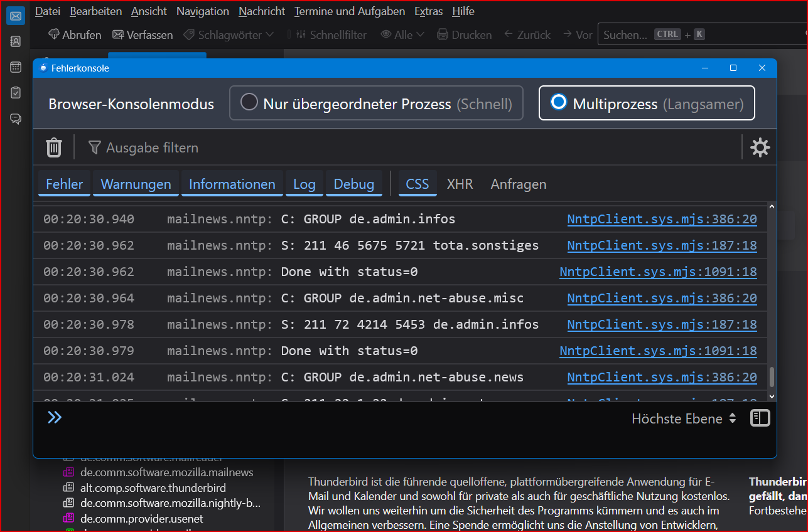
Task: Click the 'Ausgabe filtern' filter field
Action: (152, 148)
